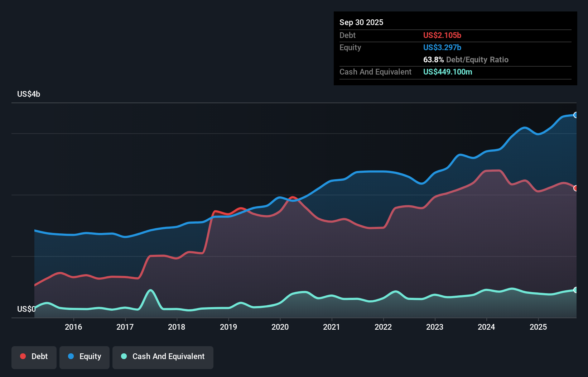Click the Debt row label in the tooltip
This screenshot has height=377, width=588.
[x=347, y=35]
